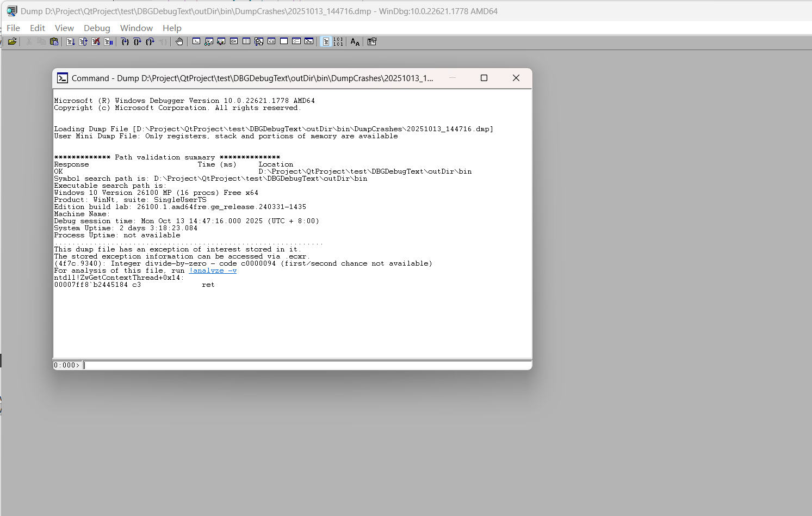The image size is (812, 516).
Task: Click the 'User Mini Dump File' line
Action: click(226, 136)
